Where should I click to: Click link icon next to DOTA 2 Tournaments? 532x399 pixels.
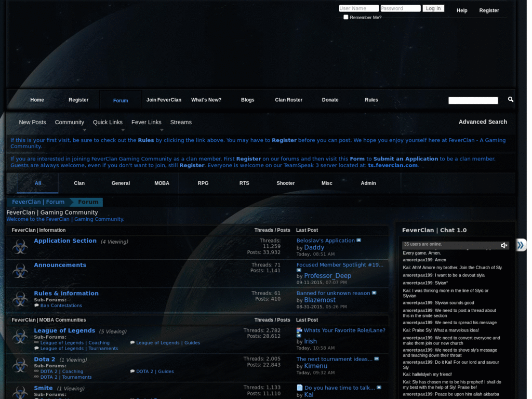36,377
